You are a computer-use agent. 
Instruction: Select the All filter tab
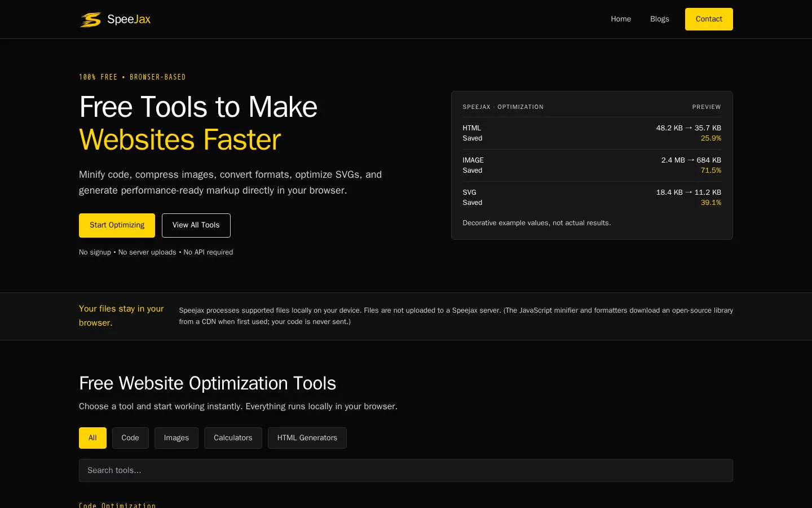point(92,438)
